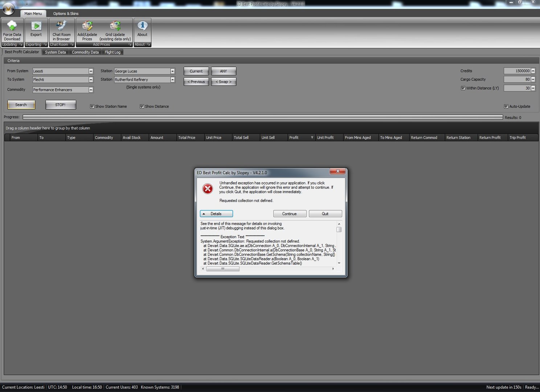Close the exception dialog with X
Screen dimensions: 540x392
click(x=337, y=171)
